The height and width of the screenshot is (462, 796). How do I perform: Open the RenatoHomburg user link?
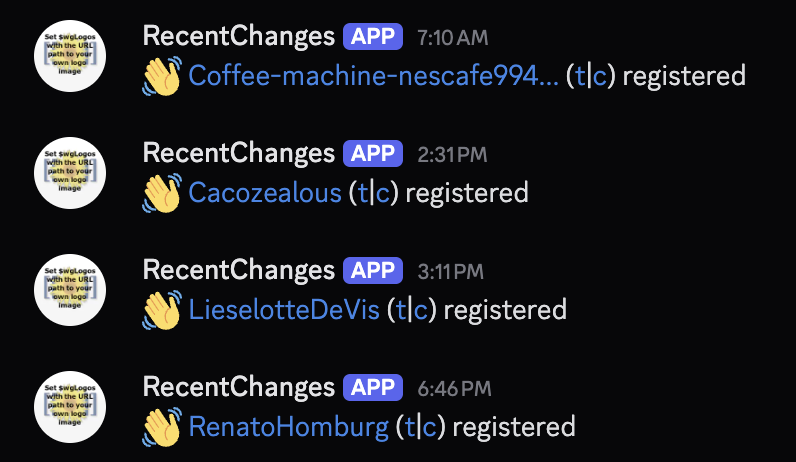coord(288,427)
